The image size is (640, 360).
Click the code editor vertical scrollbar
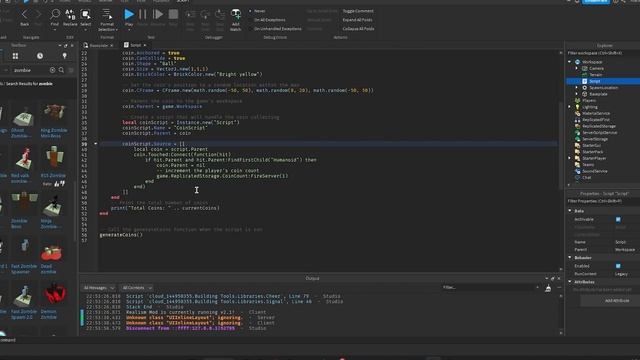[560, 145]
